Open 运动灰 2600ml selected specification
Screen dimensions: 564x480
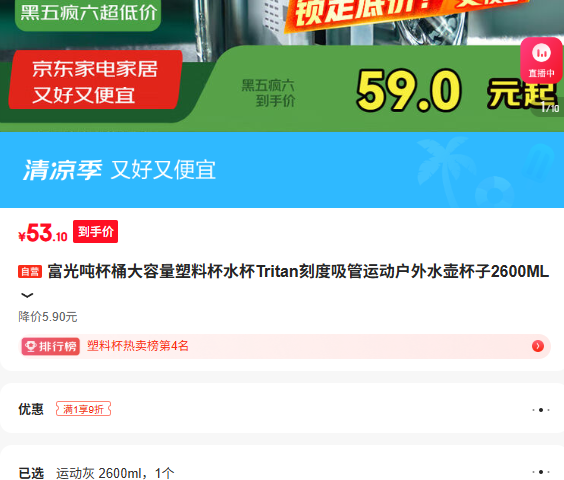pos(115,473)
